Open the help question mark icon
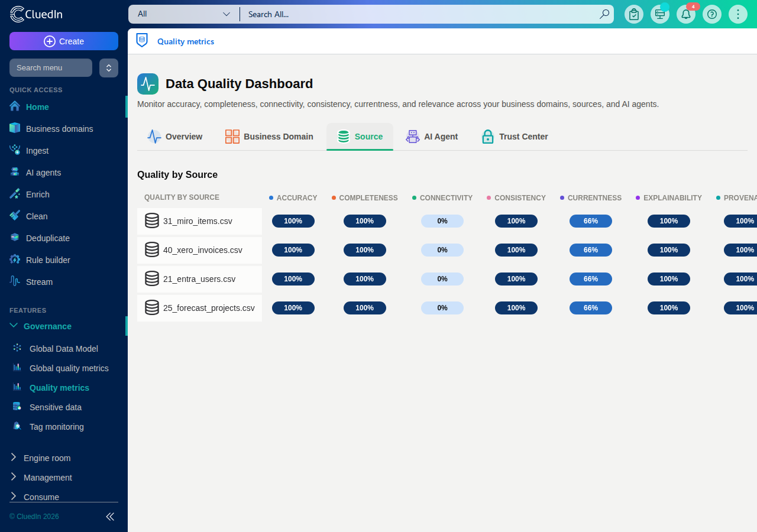The height and width of the screenshot is (532, 757). tap(712, 14)
